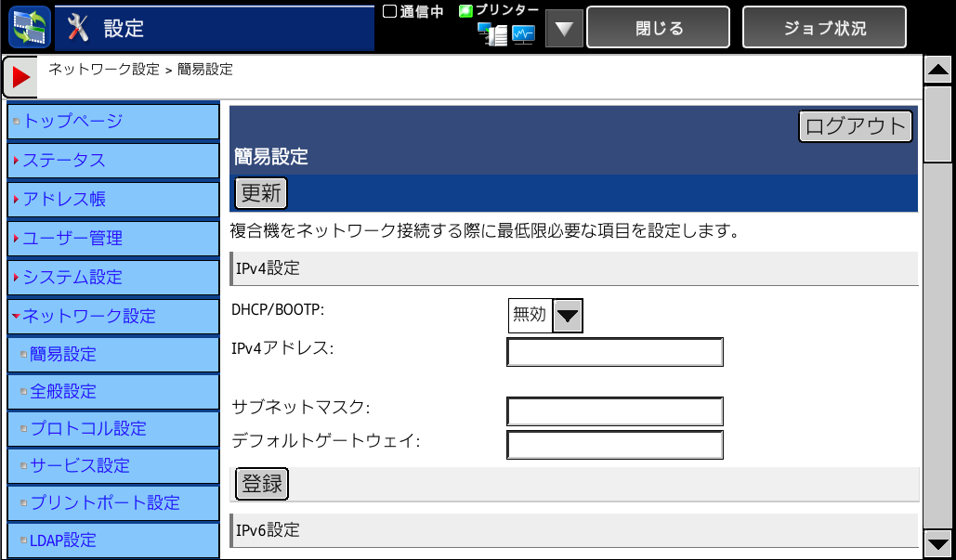Click the ログアウト button

click(x=855, y=125)
